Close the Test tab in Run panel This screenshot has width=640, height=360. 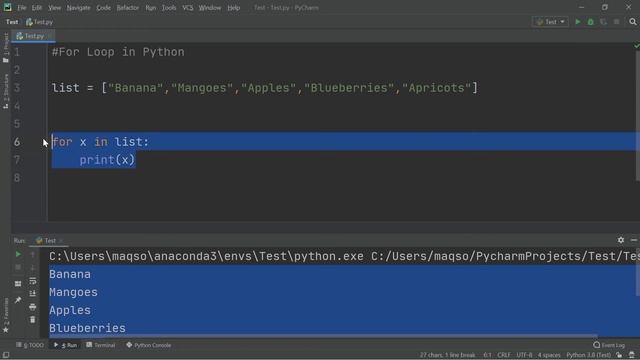pos(61,241)
